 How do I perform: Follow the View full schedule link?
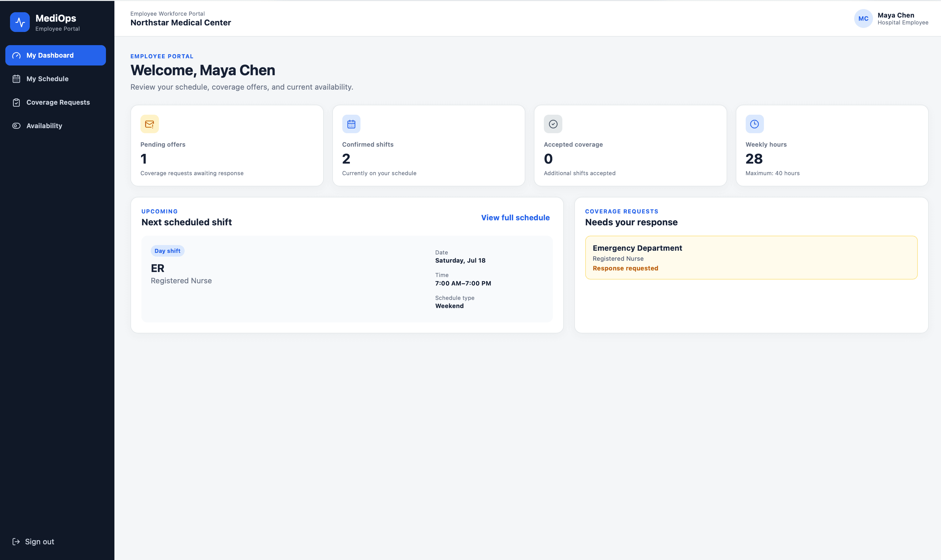(x=515, y=218)
